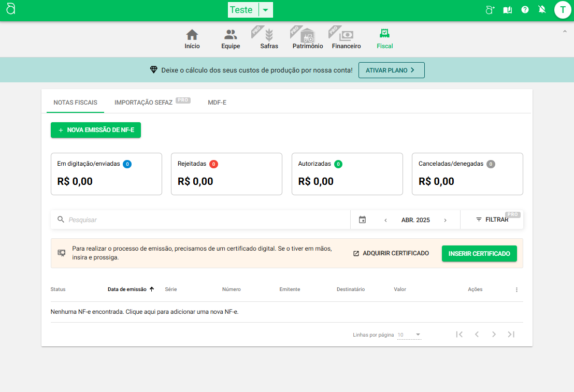Open the table column options menu
The height and width of the screenshot is (392, 574).
pyautogui.click(x=516, y=290)
